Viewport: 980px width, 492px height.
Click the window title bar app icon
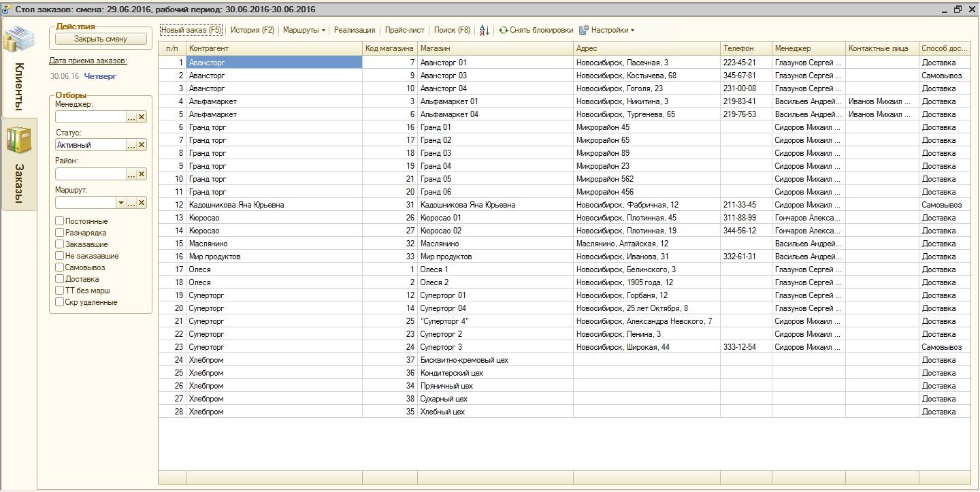[x=8, y=10]
